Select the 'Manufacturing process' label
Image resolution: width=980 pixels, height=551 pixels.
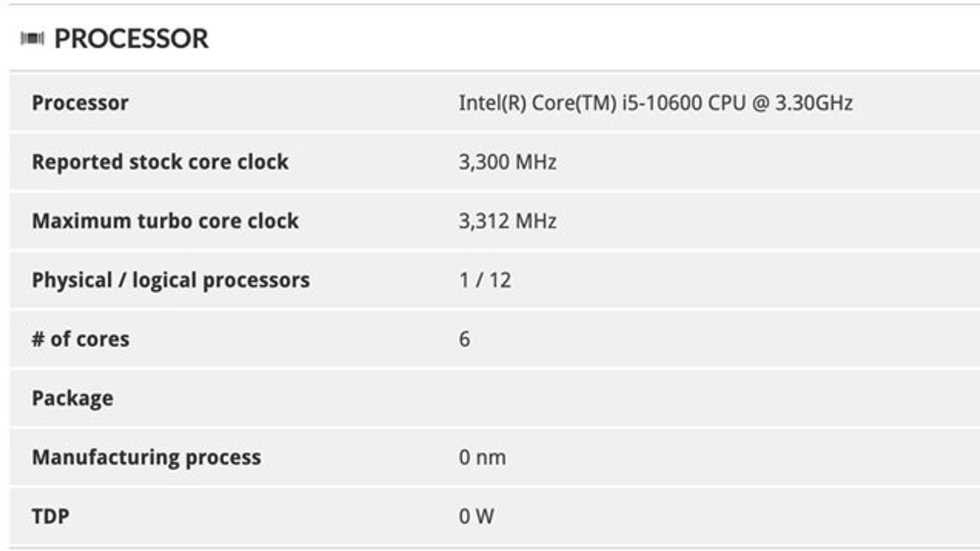(146, 457)
